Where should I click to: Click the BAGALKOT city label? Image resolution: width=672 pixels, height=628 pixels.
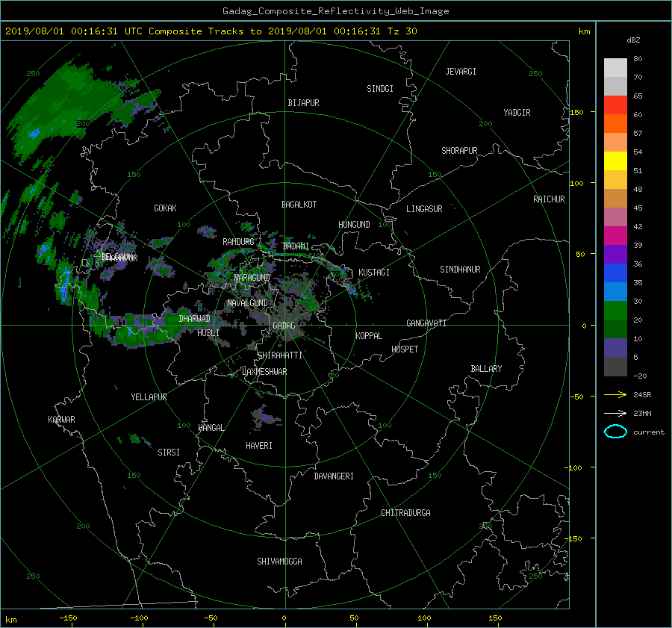(x=299, y=205)
